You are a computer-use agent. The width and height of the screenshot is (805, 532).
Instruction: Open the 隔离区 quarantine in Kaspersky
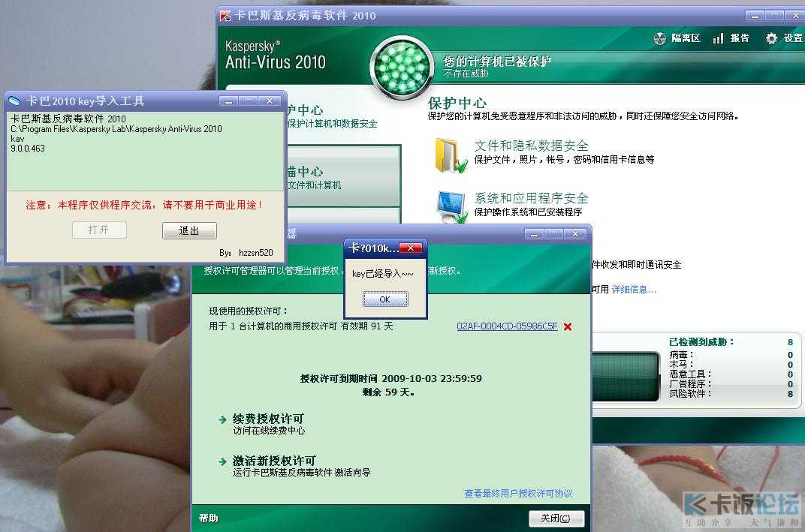(677, 38)
